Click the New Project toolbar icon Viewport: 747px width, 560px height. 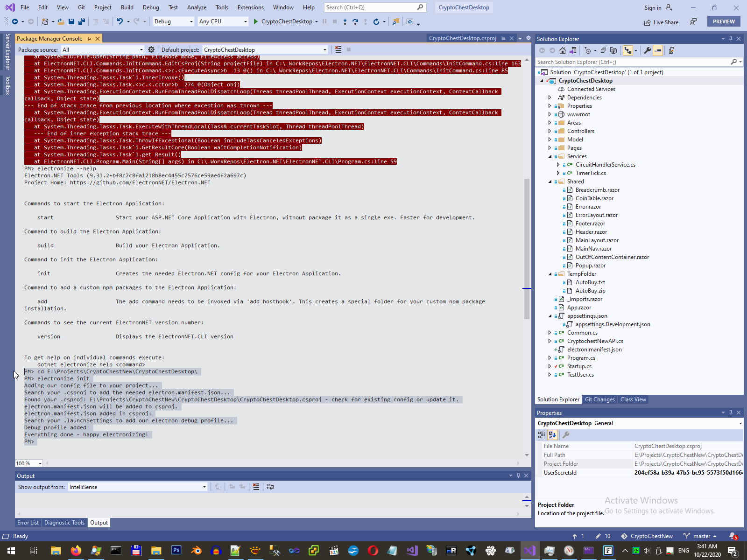click(x=45, y=21)
